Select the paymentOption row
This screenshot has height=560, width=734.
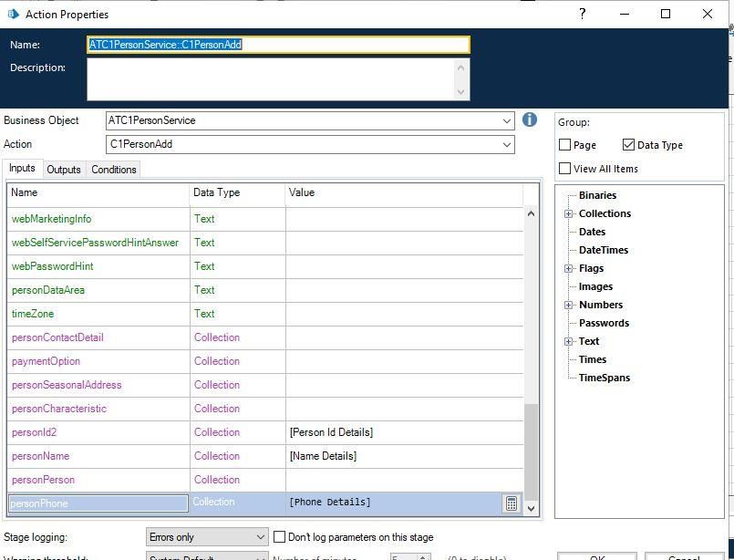point(265,361)
